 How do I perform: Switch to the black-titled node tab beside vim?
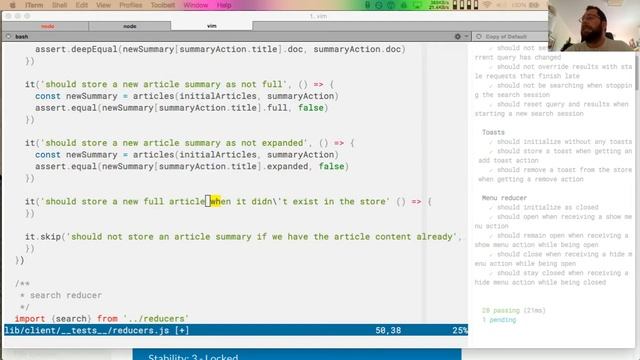(x=130, y=26)
